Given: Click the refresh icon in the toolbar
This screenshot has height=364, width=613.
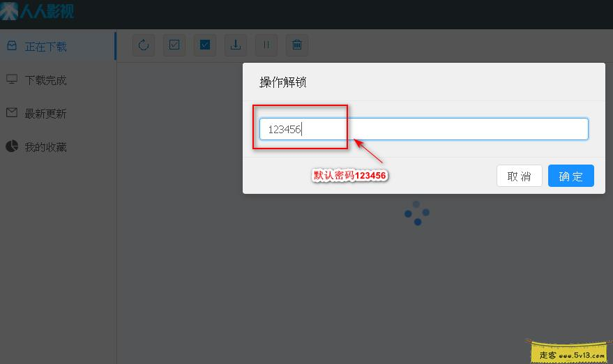Looking at the screenshot, I should (x=144, y=45).
